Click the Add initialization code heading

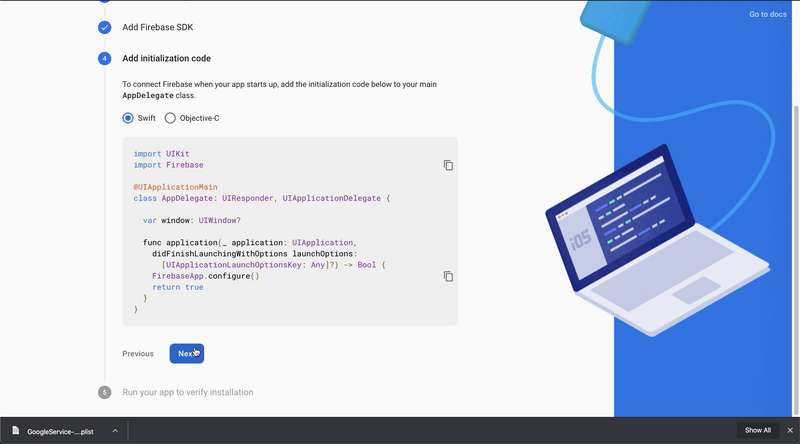(166, 59)
